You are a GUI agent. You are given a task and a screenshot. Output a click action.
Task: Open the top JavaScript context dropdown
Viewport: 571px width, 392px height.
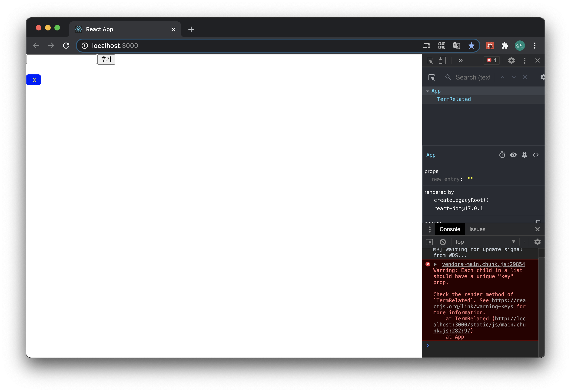pos(485,242)
